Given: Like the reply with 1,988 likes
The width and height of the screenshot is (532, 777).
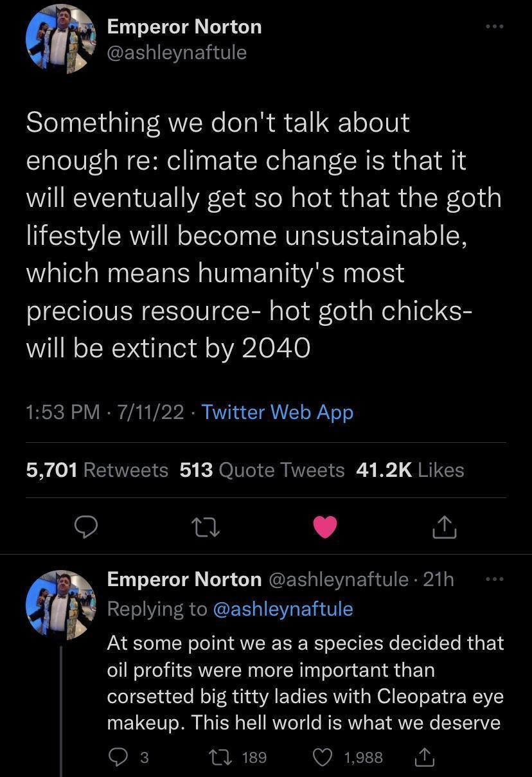Looking at the screenshot, I should (x=324, y=758).
